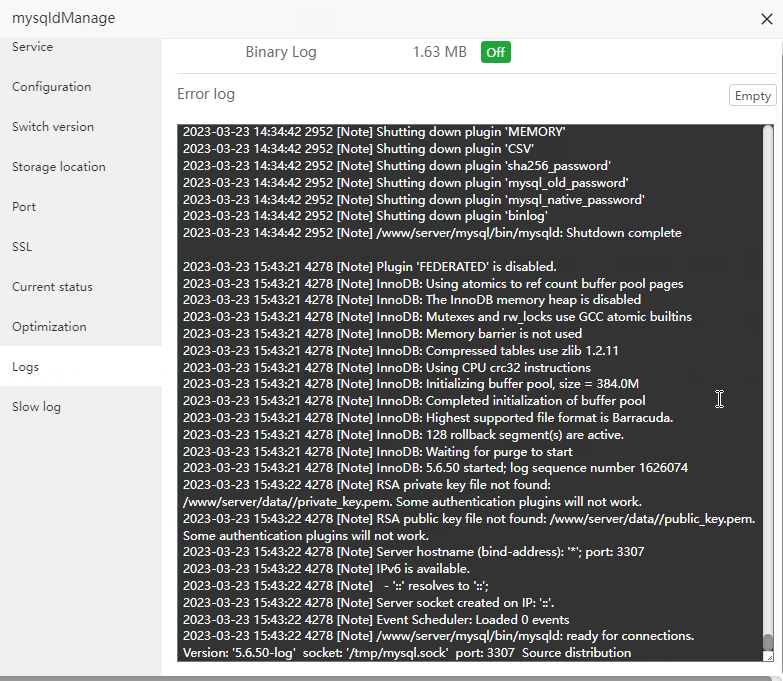Click the error log scrollbar thumb

tap(768, 642)
